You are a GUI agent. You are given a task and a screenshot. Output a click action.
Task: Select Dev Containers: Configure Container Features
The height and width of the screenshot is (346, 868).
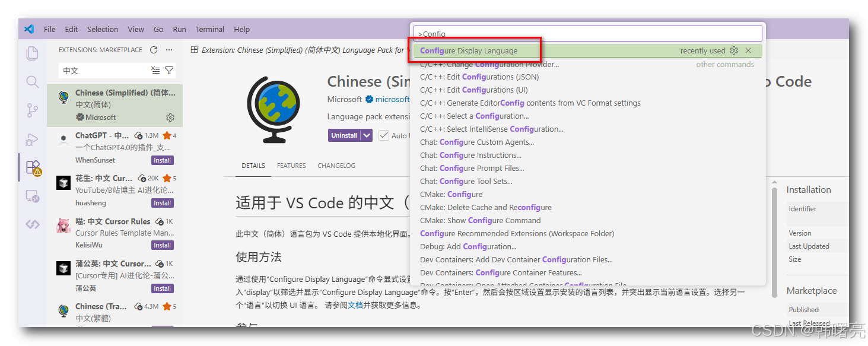tap(588, 273)
